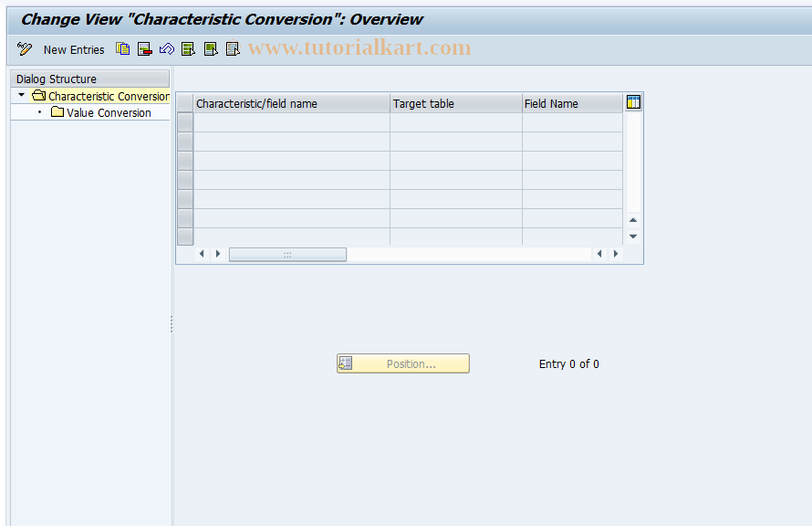Image resolution: width=812 pixels, height=526 pixels.
Task: Click the Position... button
Action: (402, 363)
